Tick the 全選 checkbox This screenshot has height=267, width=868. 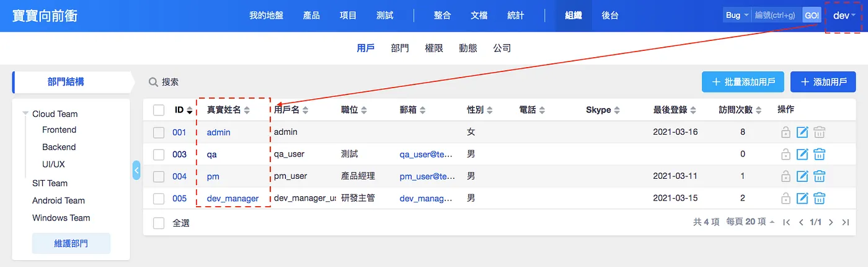tap(159, 223)
